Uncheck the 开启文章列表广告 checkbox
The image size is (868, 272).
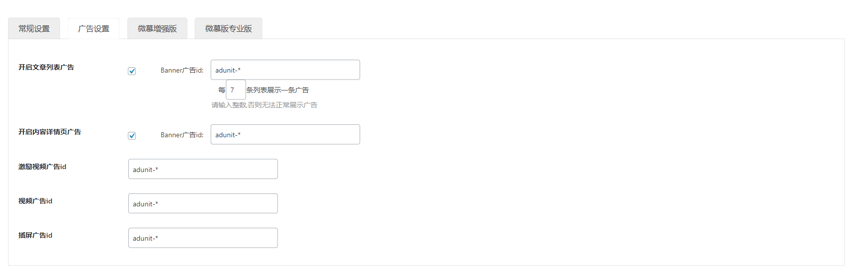[x=132, y=71]
